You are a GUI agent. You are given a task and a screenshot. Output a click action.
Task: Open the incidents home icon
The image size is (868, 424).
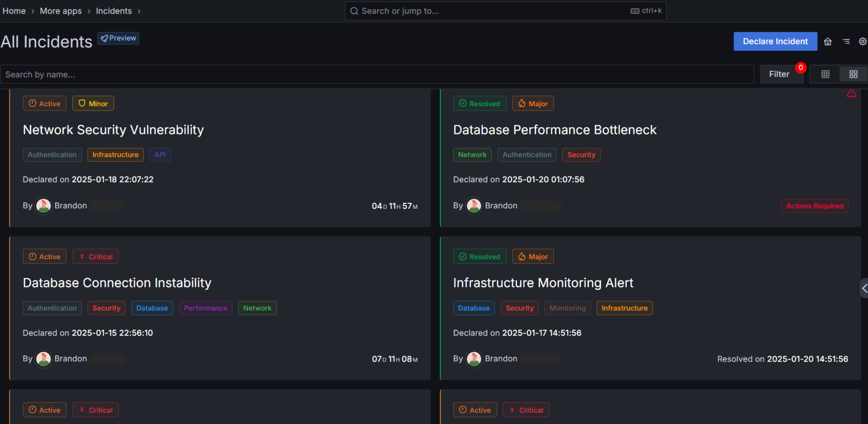click(828, 42)
